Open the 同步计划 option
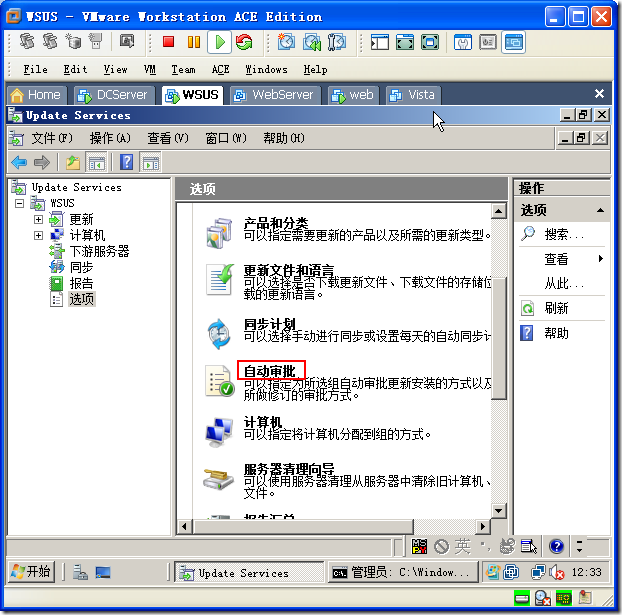The image size is (622, 615). (269, 324)
